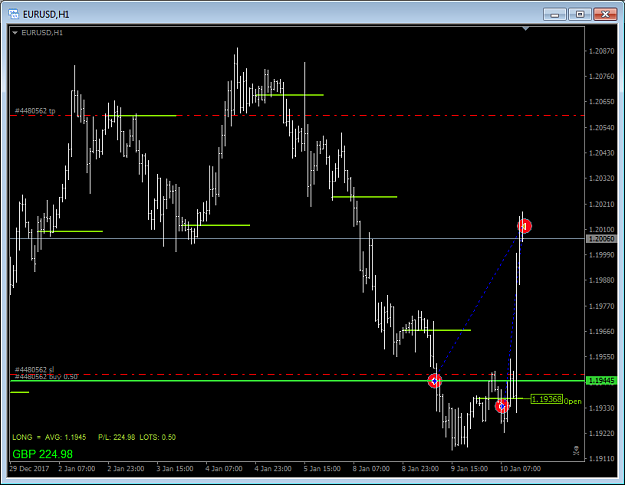625x485 pixels.
Task: Click the skull-and-crossbones expert advisor icon
Action: pyautogui.click(x=576, y=450)
